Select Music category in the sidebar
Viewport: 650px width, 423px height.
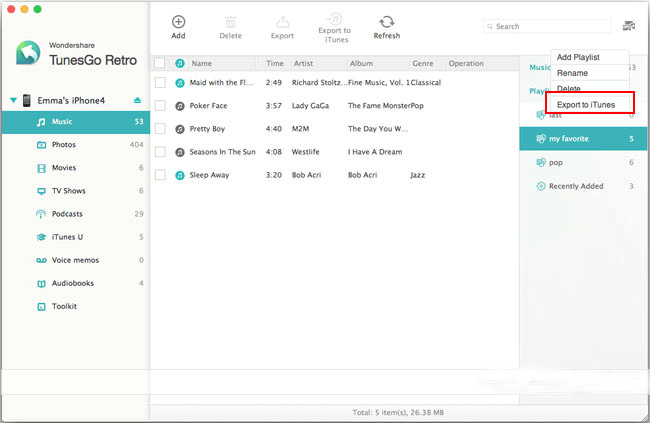75,122
